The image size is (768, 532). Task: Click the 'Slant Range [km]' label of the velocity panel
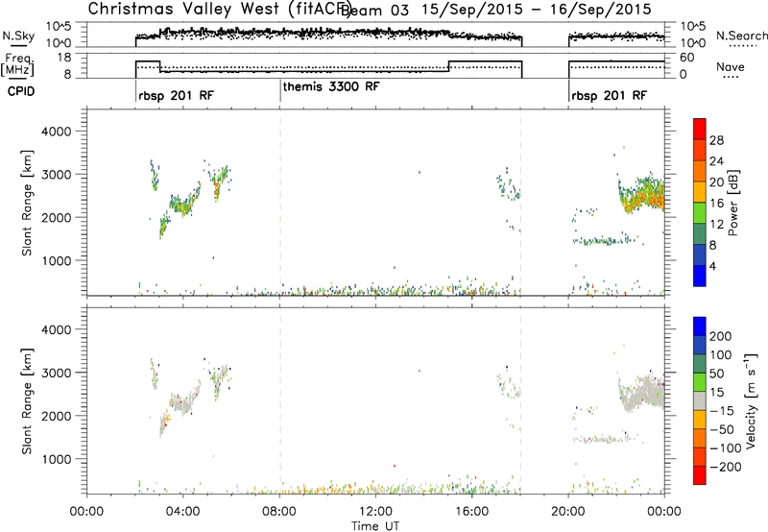(x=27, y=401)
